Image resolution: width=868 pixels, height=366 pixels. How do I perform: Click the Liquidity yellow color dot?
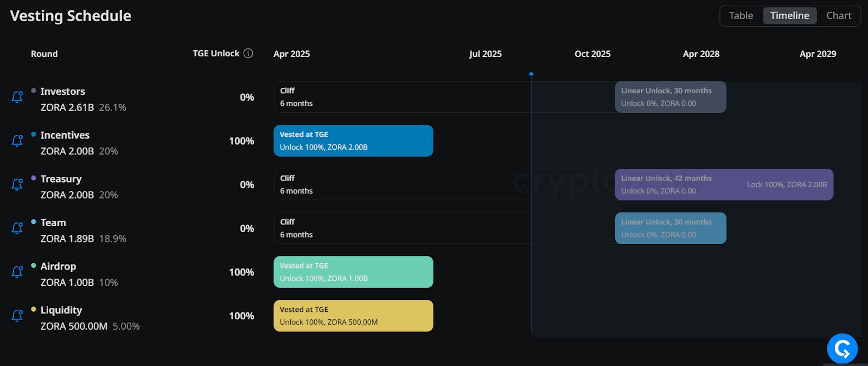click(34, 309)
